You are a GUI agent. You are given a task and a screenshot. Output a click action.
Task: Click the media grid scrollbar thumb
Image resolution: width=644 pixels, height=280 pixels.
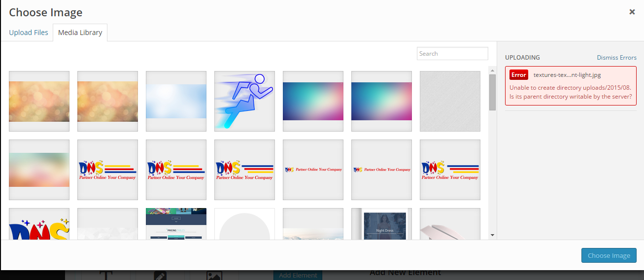coord(492,92)
